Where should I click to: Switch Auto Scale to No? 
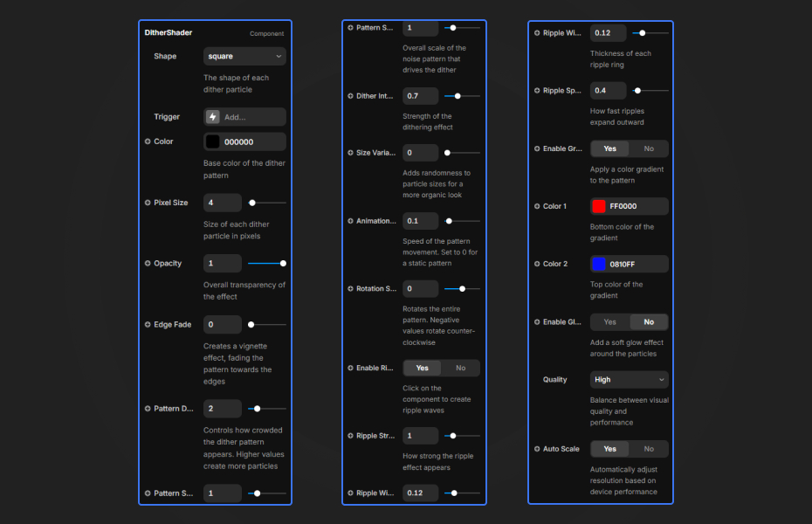[x=650, y=448]
